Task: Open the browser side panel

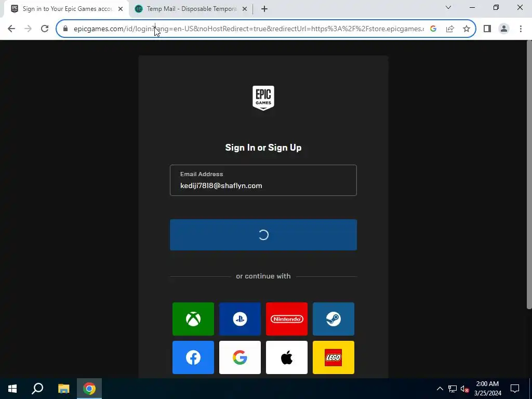Action: 487,29
